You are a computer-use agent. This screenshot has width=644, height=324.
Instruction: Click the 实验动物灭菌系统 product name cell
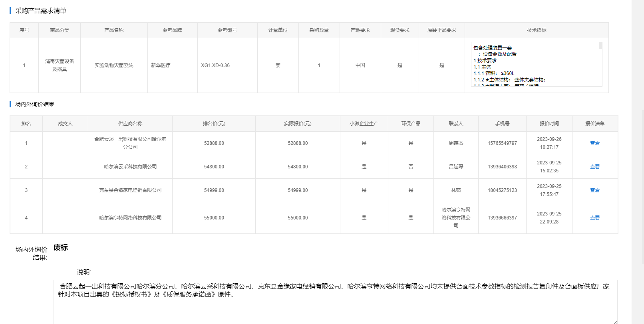click(x=114, y=65)
